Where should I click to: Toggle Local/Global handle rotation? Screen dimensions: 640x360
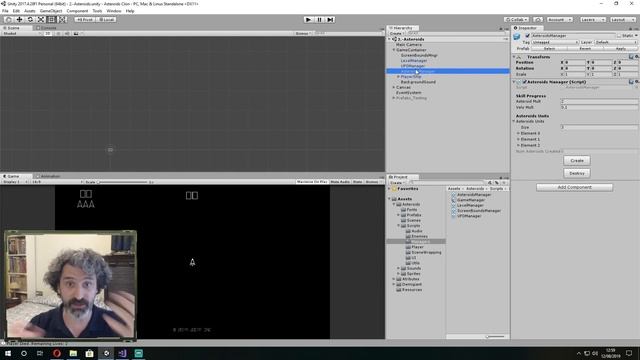[x=107, y=20]
